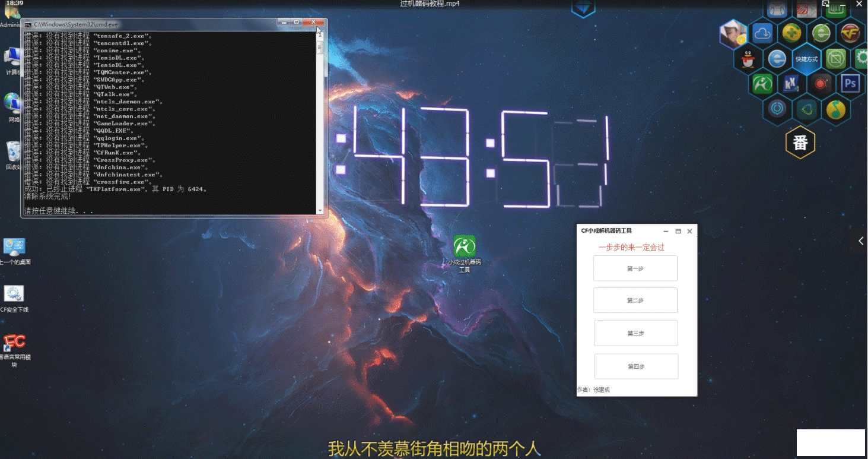Click the 第二步 button

pyautogui.click(x=635, y=300)
